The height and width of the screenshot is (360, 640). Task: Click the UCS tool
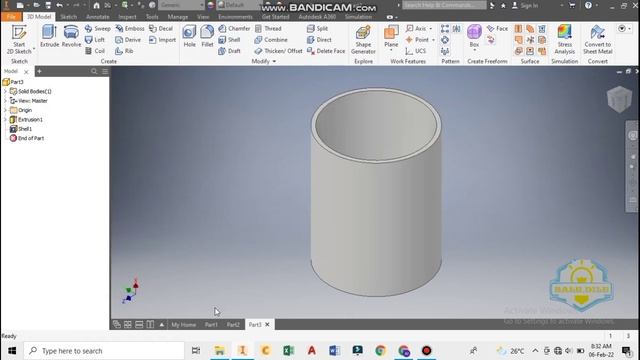pyautogui.click(x=416, y=51)
